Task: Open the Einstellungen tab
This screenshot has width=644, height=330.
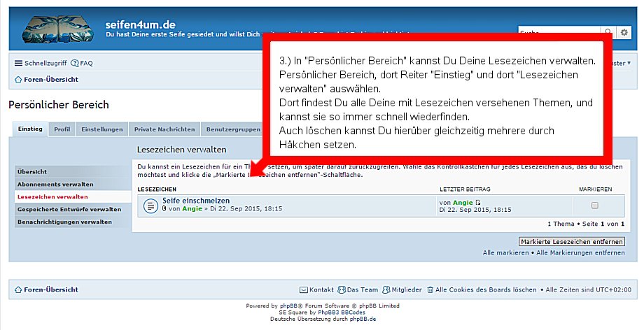Action: tap(102, 129)
